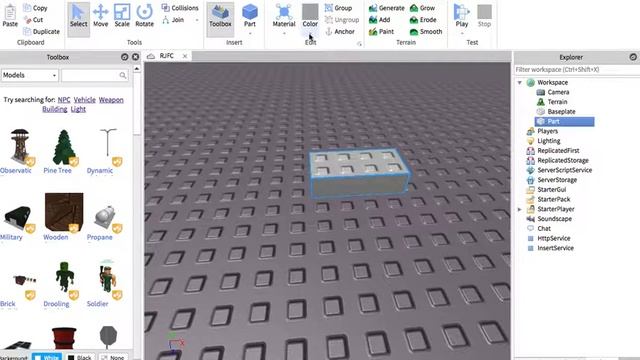Image resolution: width=640 pixels, height=360 pixels.
Task: Click the Stop test button
Action: pos(484,16)
